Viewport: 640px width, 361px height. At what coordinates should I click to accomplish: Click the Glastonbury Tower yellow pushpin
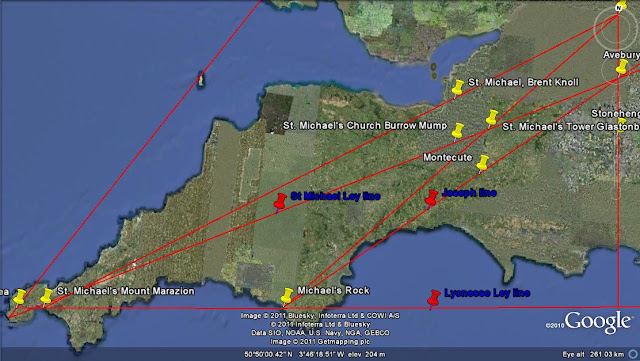point(492,118)
